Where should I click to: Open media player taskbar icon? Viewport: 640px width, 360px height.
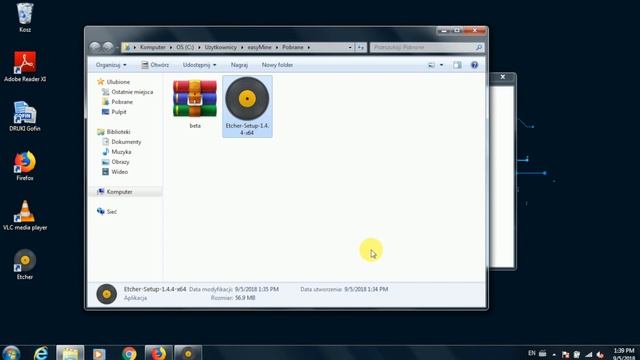tap(99, 353)
